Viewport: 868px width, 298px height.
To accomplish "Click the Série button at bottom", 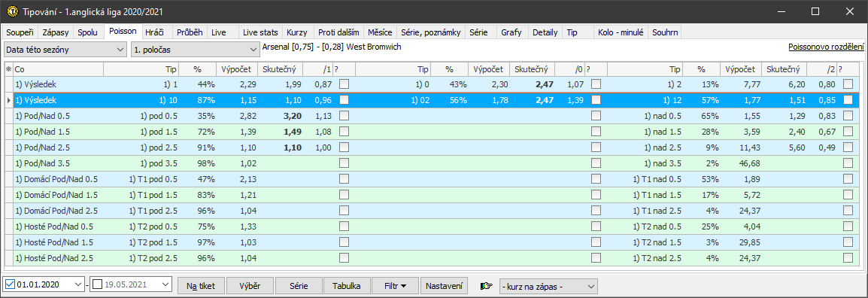I will (x=299, y=286).
